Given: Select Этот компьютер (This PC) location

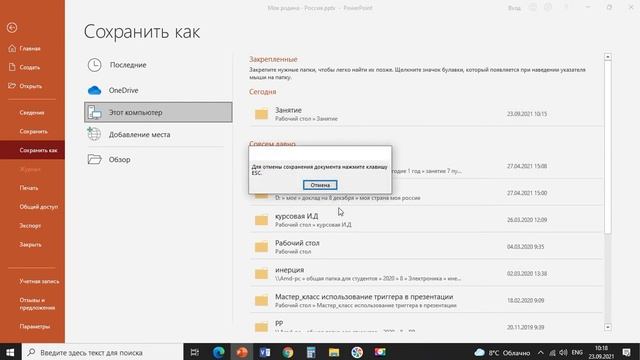Looking at the screenshot, I should 158,112.
